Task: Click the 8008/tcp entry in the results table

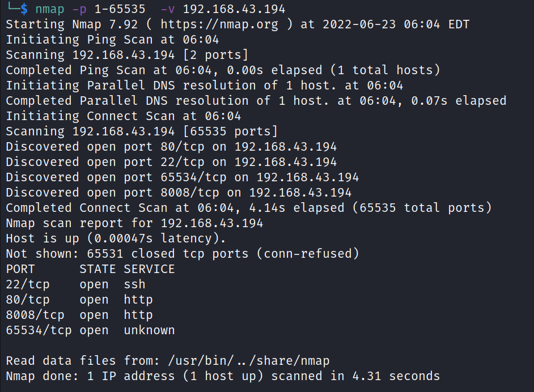Action: (35, 315)
